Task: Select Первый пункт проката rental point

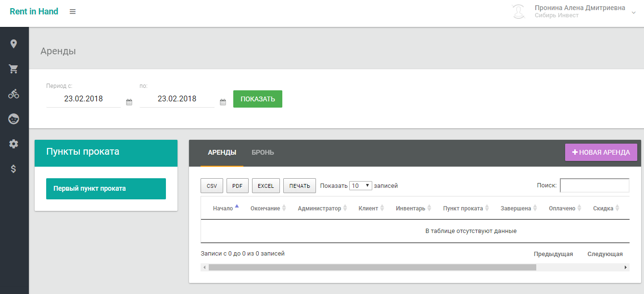Action: coord(106,189)
